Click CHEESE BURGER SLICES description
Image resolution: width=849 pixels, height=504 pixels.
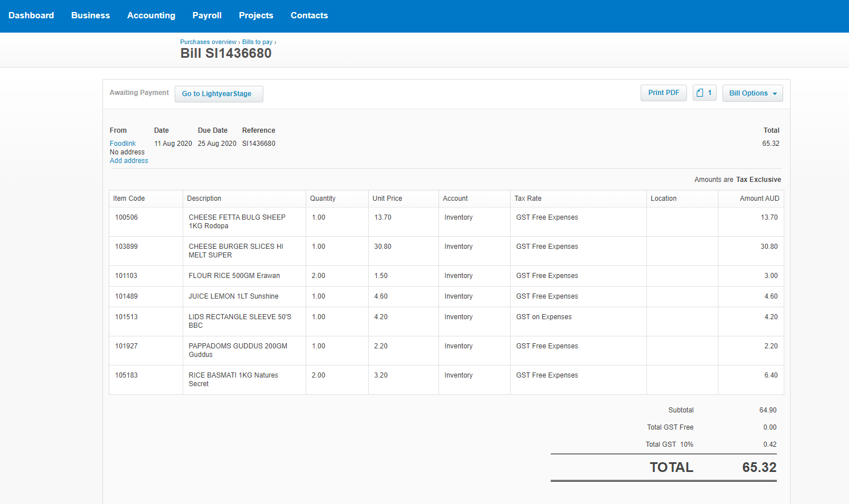(236, 251)
